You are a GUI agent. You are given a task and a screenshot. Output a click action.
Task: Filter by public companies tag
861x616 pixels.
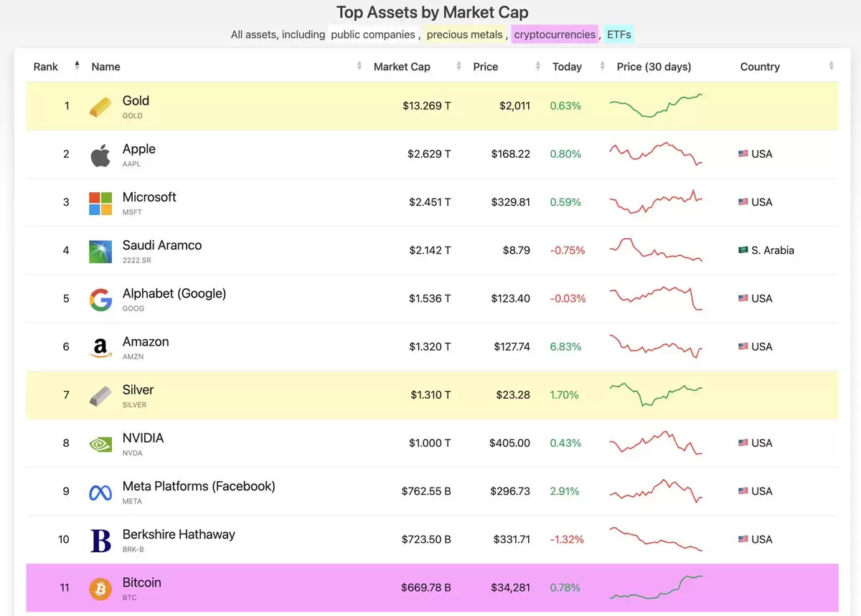pos(374,34)
